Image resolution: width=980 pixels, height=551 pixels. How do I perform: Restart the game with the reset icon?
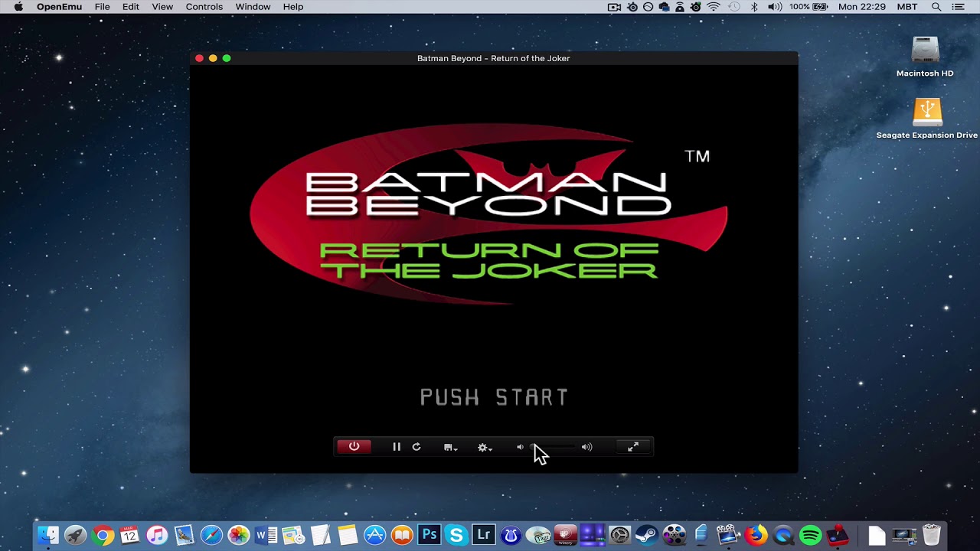point(416,447)
